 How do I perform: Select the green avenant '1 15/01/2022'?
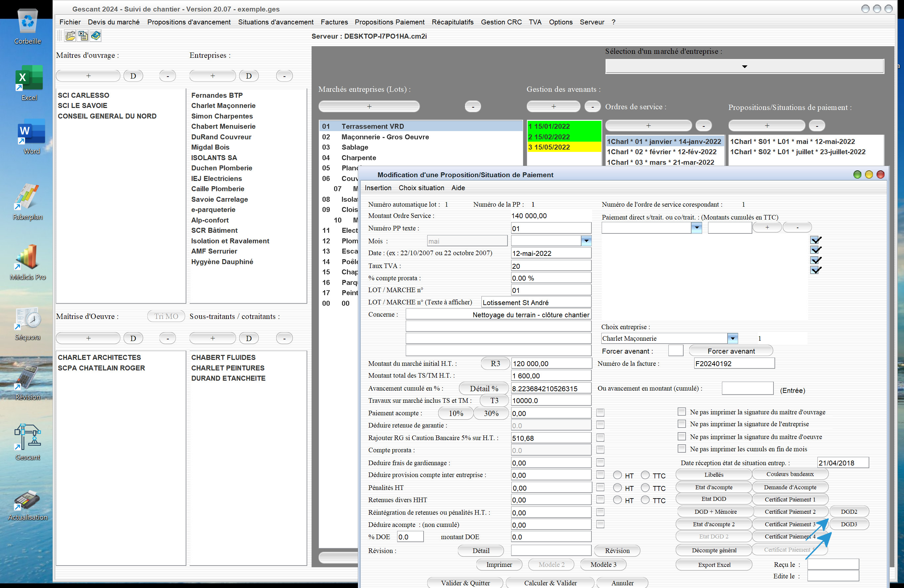coord(564,126)
